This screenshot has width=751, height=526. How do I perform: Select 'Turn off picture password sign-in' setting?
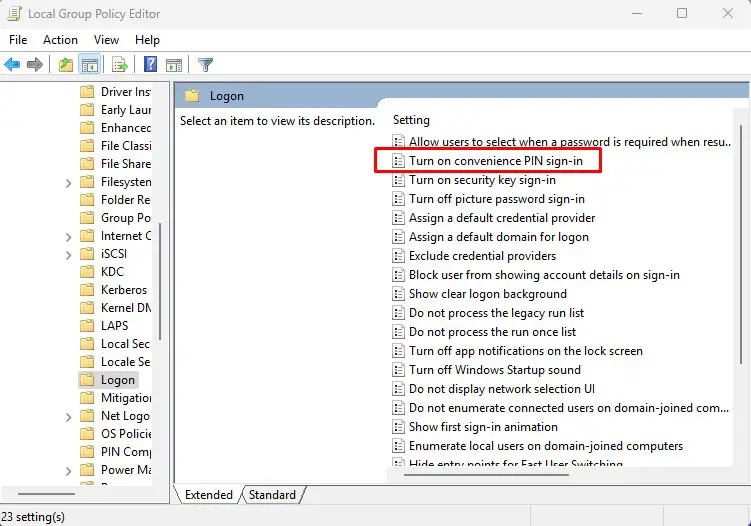point(489,199)
